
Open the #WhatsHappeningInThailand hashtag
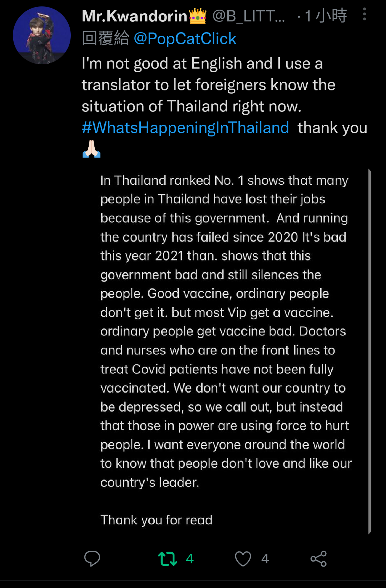coord(185,128)
